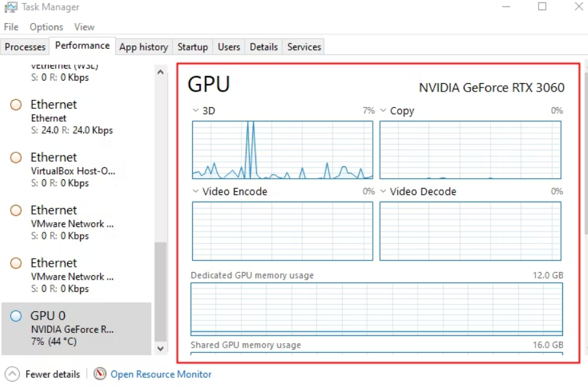Open the Copy engine dropdown chevron
The image size is (588, 388).
(383, 110)
